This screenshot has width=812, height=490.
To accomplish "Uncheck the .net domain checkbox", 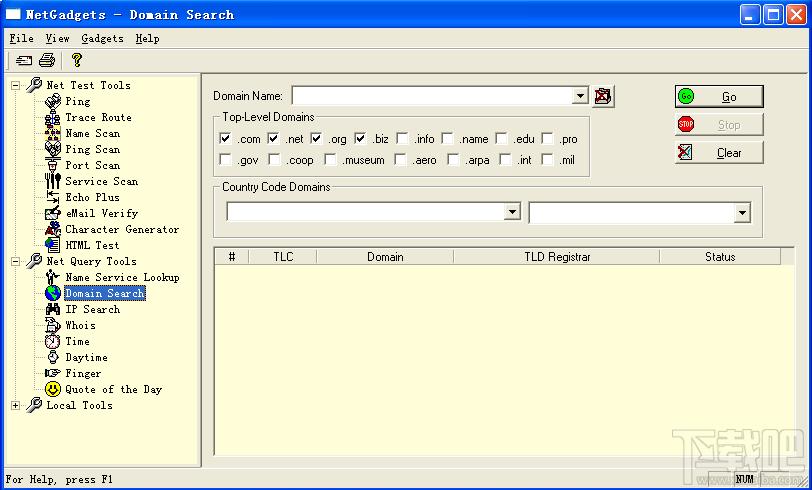I will (x=274, y=139).
